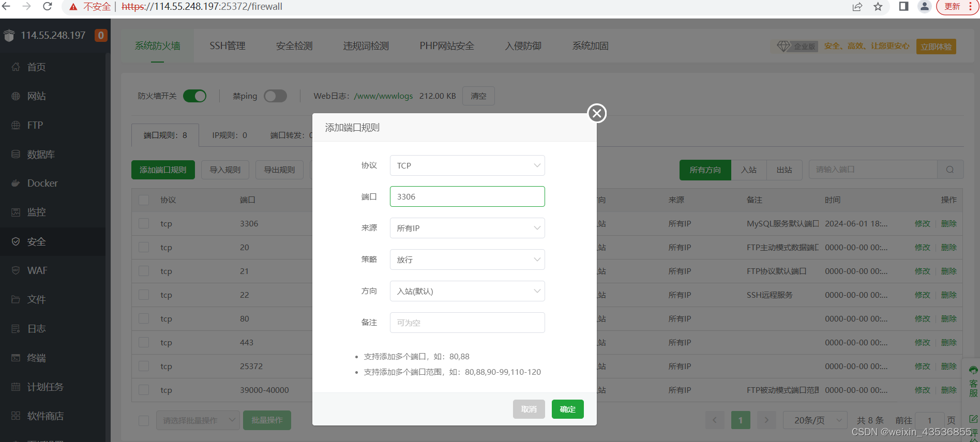Switch to the 安全检测 tab
980x442 pixels.
coord(294,46)
